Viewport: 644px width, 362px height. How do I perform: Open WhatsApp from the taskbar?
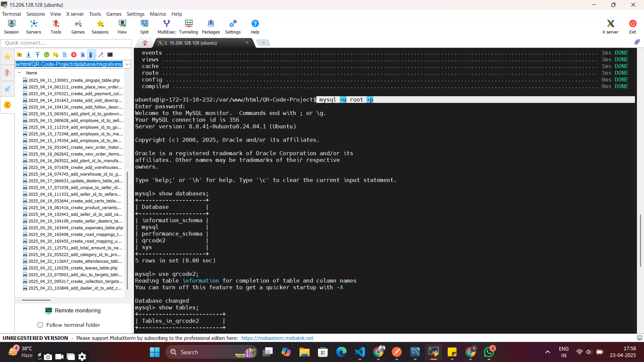pyautogui.click(x=489, y=352)
